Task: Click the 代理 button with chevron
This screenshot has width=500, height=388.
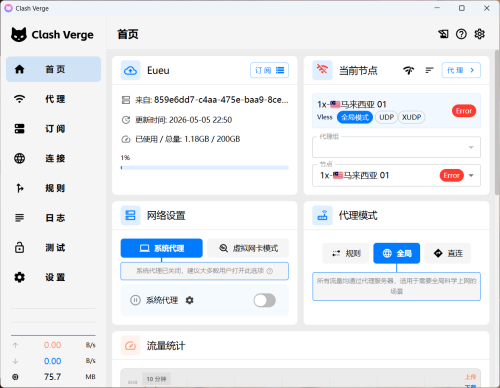Action: pyautogui.click(x=461, y=70)
